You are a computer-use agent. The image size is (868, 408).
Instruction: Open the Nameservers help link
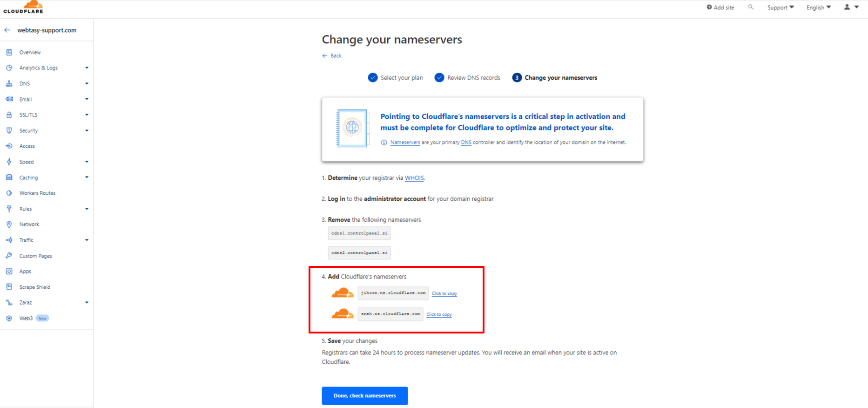[405, 143]
